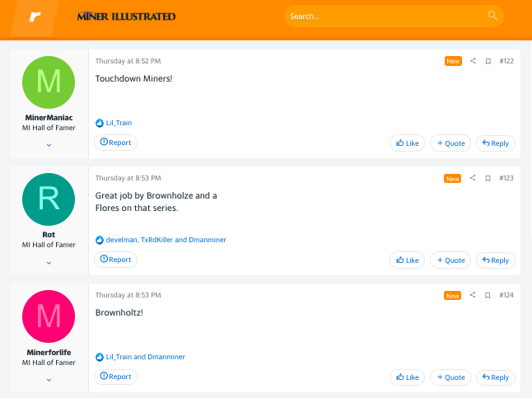
Task: Click like reaction icon on post #123
Action: tap(100, 240)
